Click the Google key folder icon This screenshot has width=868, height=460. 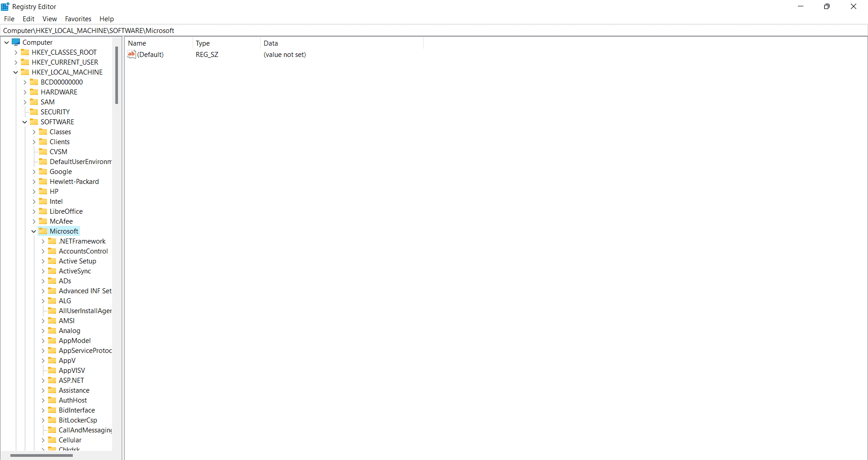click(43, 171)
